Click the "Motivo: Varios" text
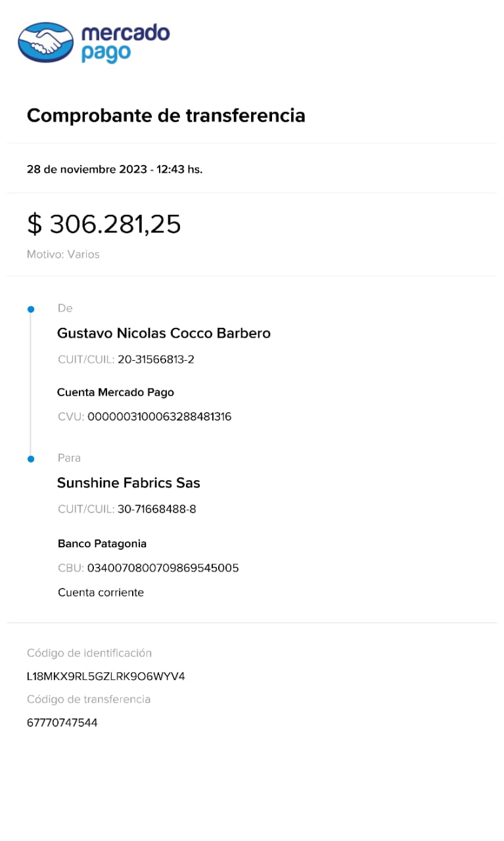The height and width of the screenshot is (841, 504). pos(63,254)
